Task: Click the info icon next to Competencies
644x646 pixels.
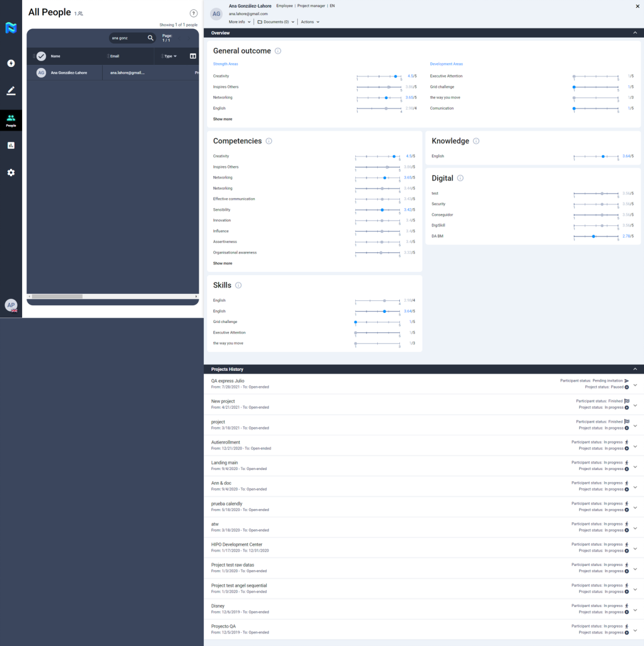Action: point(269,141)
